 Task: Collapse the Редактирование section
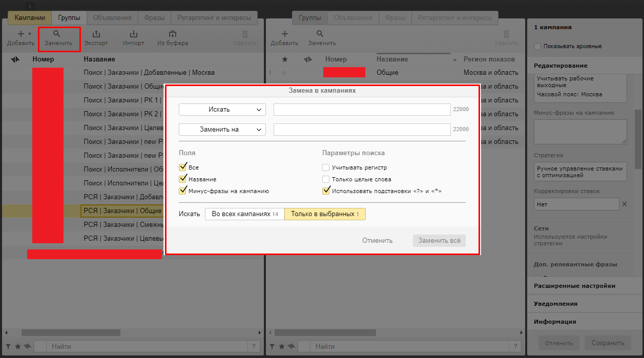point(584,66)
